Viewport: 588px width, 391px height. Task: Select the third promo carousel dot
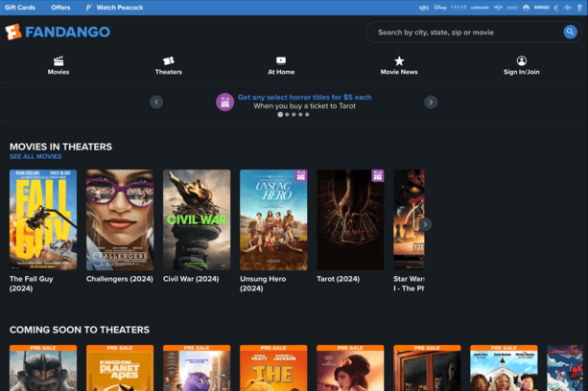point(294,115)
